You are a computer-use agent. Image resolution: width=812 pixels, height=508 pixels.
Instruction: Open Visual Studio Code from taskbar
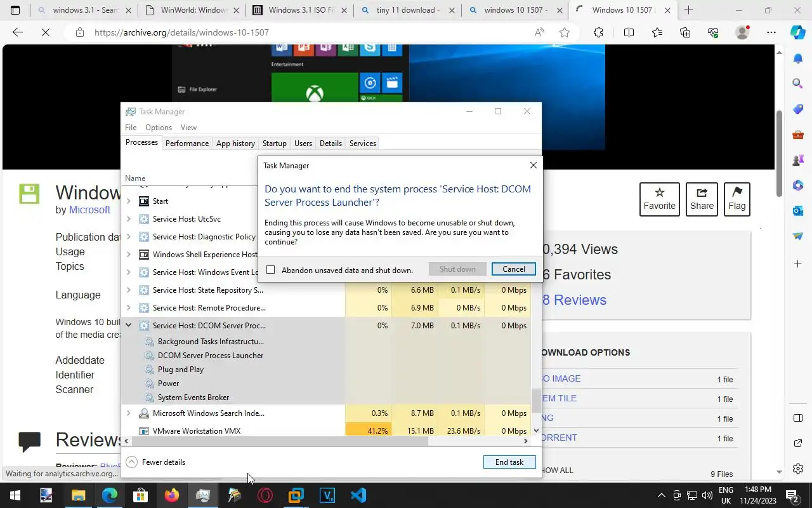pos(358,495)
